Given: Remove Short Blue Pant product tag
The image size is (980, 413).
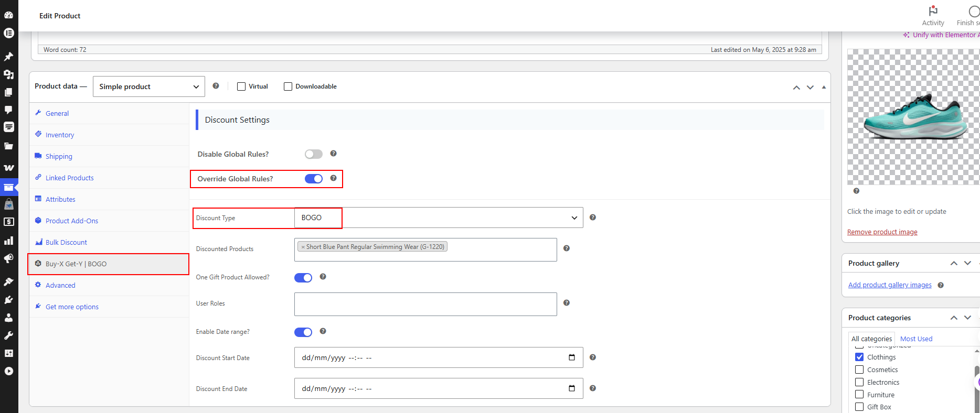Looking at the screenshot, I should click(303, 247).
